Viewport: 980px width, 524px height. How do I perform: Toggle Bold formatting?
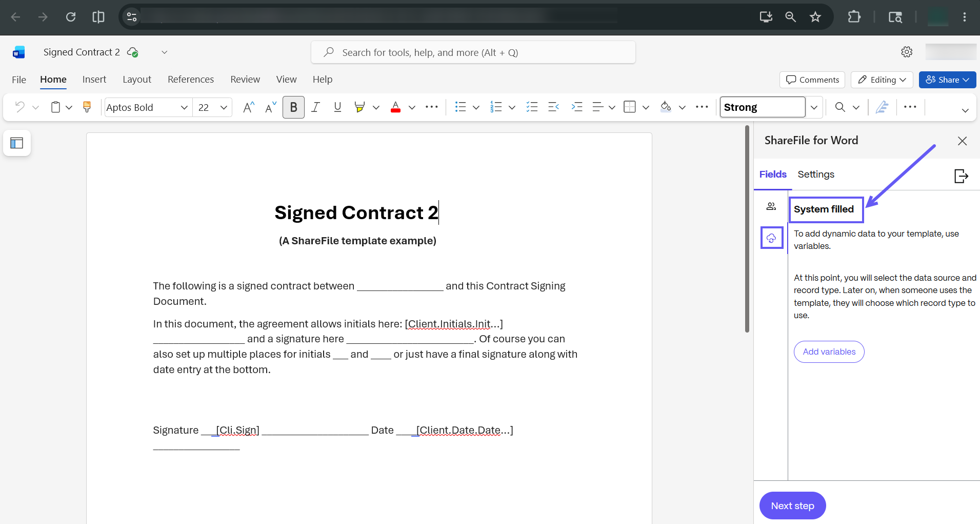click(x=293, y=107)
